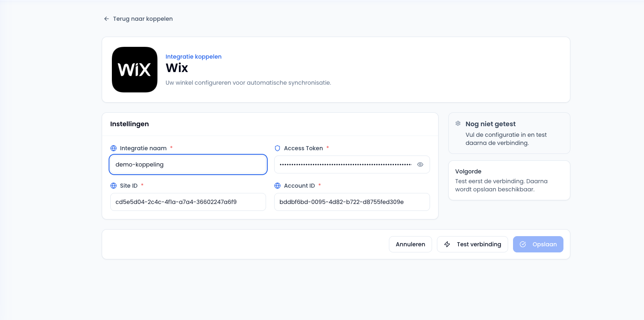Open the Integratie koppelen breadcrumb link

(193, 57)
